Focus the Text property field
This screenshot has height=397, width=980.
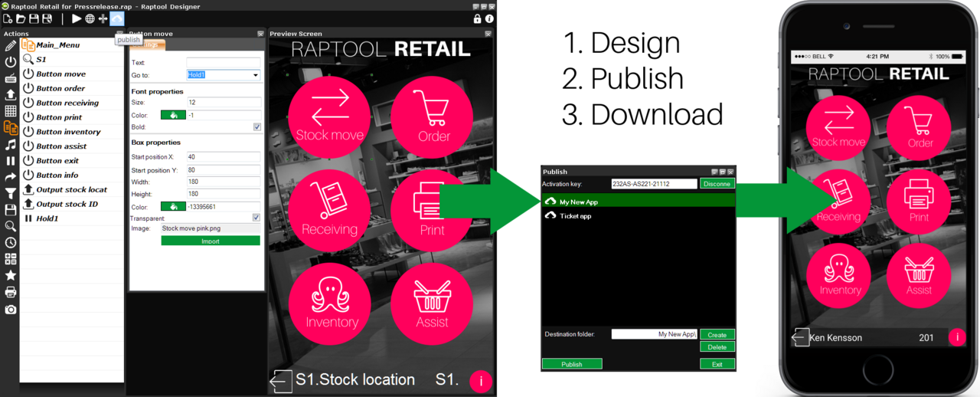[224, 63]
